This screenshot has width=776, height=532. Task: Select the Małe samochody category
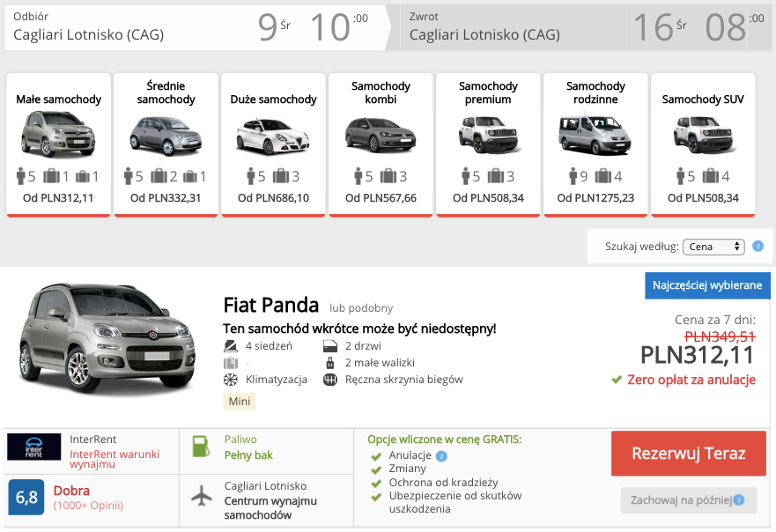[58, 145]
